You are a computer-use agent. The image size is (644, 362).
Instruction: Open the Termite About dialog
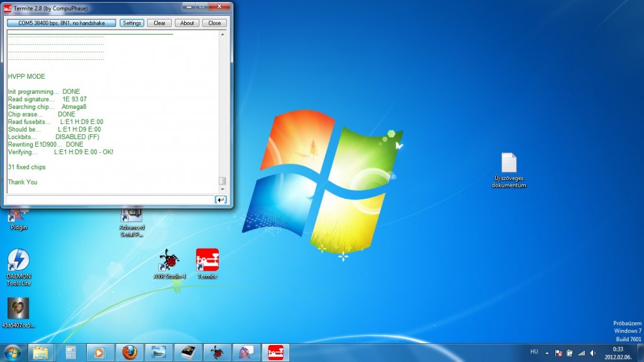click(187, 23)
